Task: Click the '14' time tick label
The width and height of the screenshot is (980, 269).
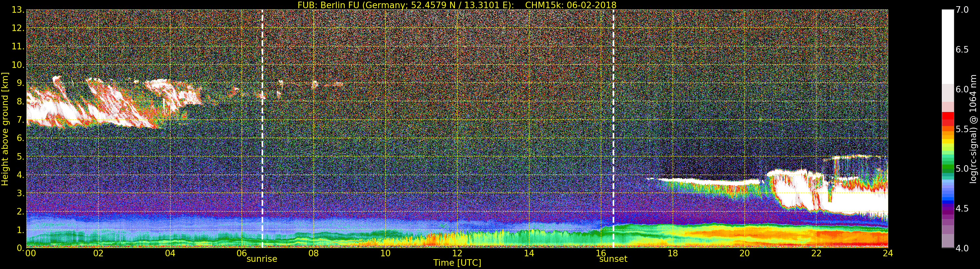Action: (529, 253)
